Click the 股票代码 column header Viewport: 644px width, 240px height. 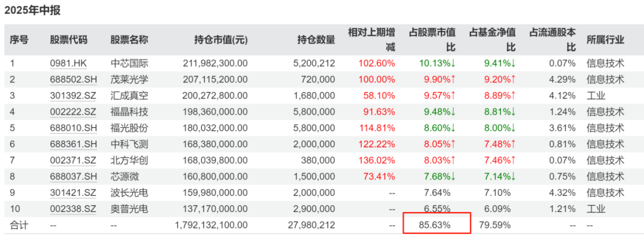69,40
